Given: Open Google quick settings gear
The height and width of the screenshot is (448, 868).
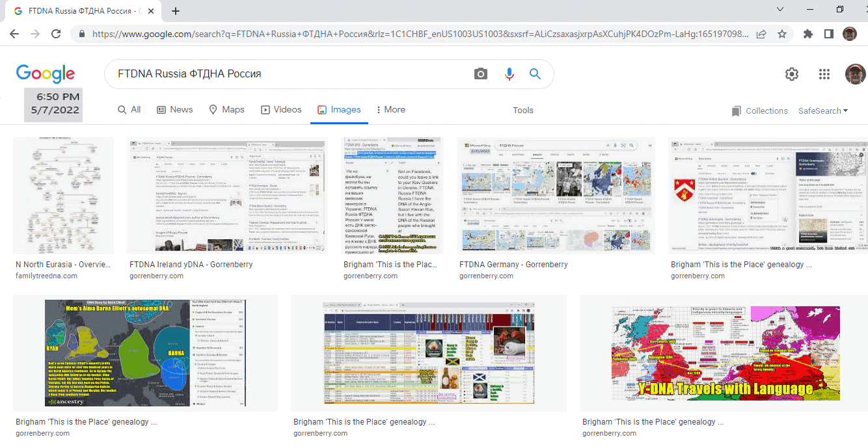Looking at the screenshot, I should coord(792,74).
